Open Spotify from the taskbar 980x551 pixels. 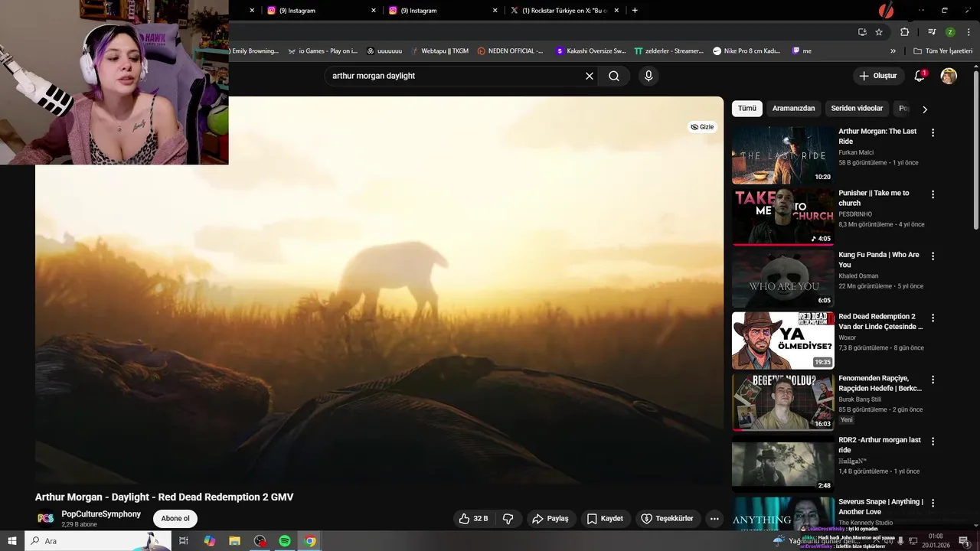285,541
